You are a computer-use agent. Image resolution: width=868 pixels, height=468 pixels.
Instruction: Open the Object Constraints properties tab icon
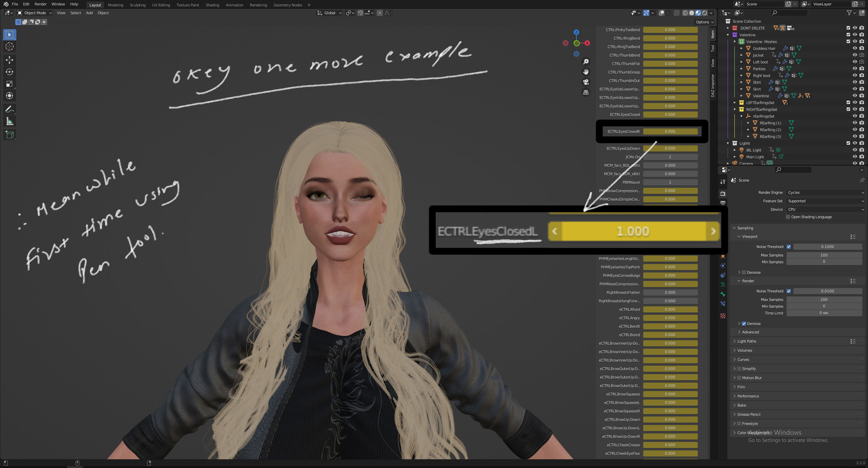[x=723, y=275]
